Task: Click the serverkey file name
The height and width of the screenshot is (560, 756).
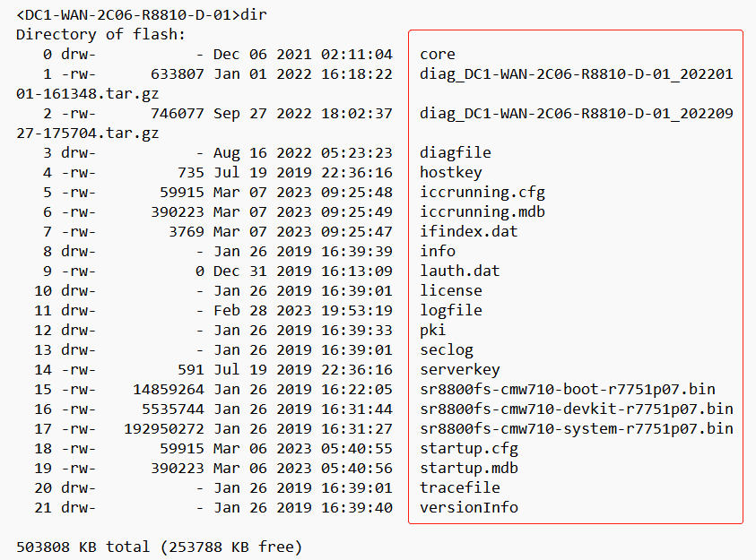Action: (x=459, y=369)
